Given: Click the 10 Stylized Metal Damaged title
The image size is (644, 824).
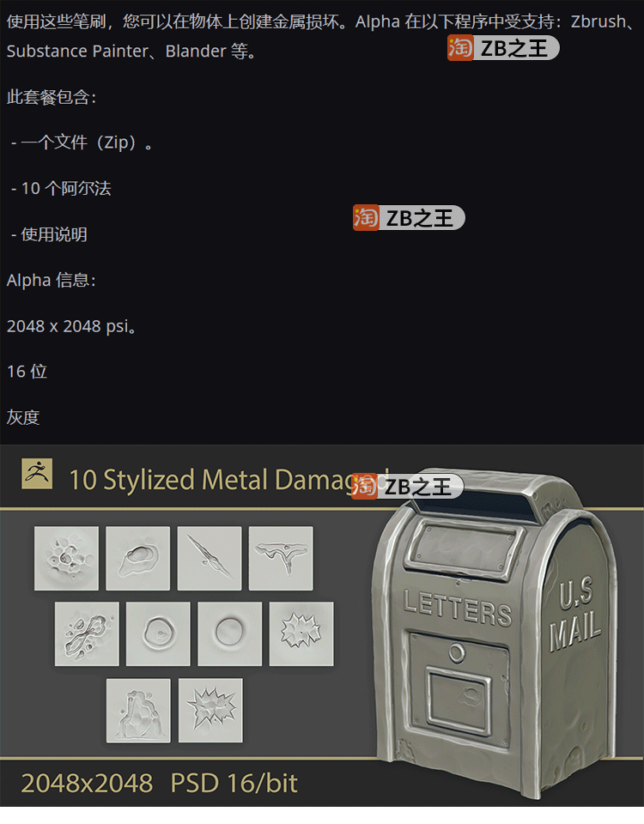Looking at the screenshot, I should (x=229, y=480).
